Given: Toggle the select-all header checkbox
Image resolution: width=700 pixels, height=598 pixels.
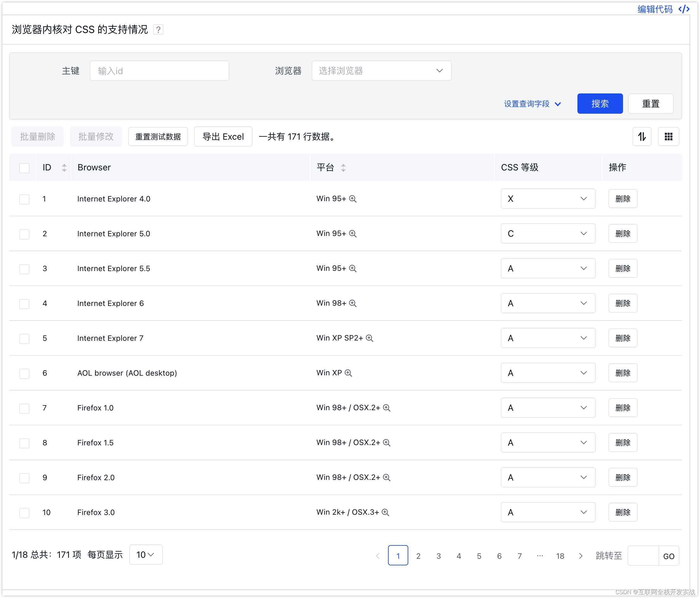Looking at the screenshot, I should (24, 168).
